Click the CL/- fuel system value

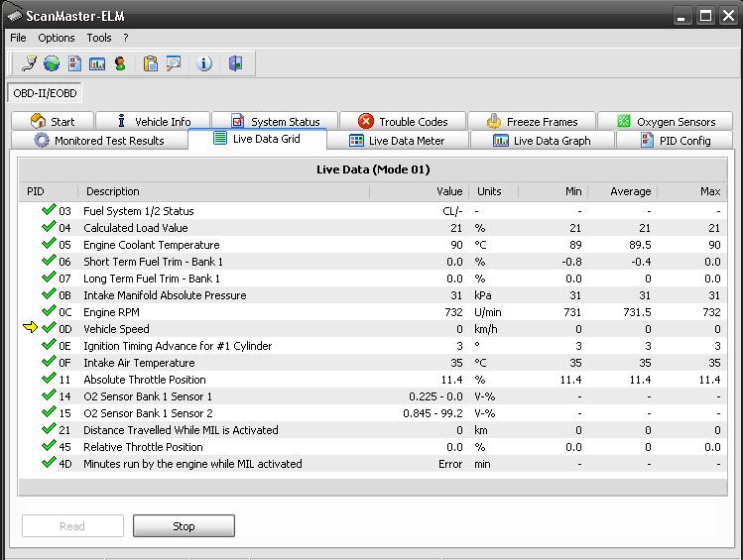click(452, 211)
